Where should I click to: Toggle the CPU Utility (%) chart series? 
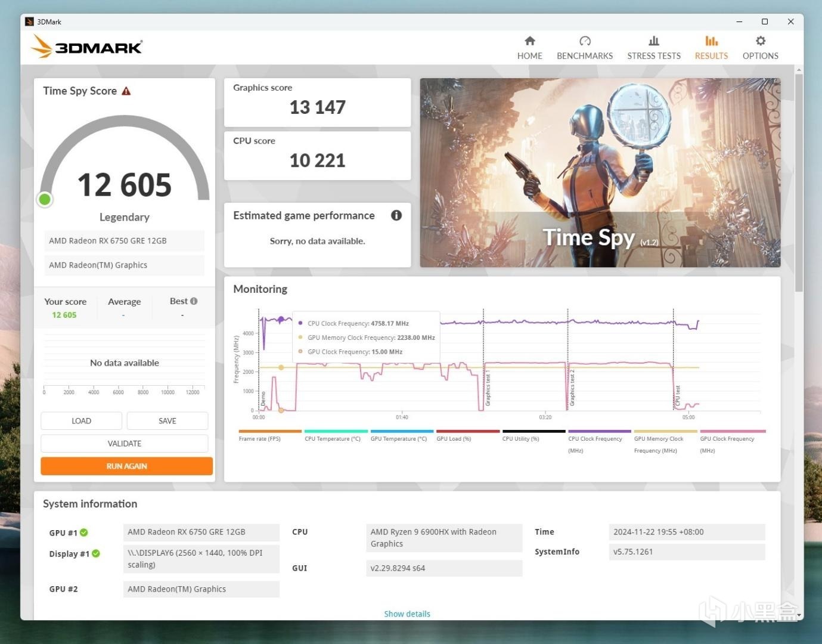coord(533,436)
